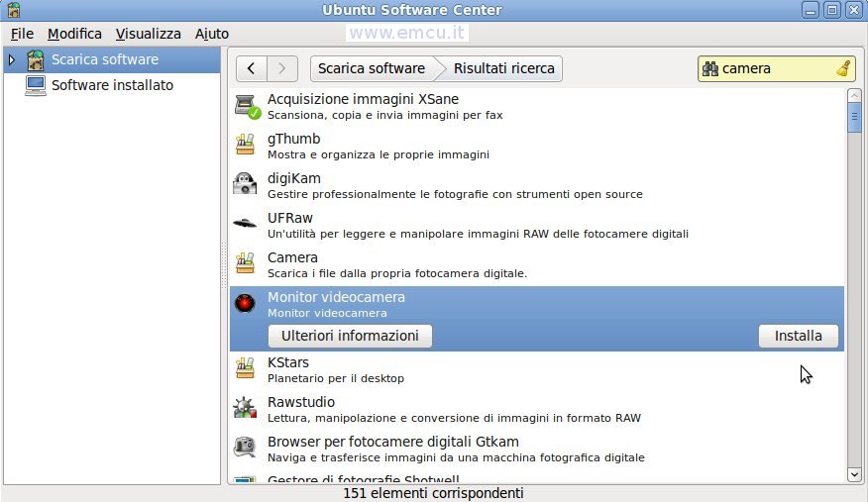
Task: Click the Software Center icon in title bar
Action: click(13, 9)
